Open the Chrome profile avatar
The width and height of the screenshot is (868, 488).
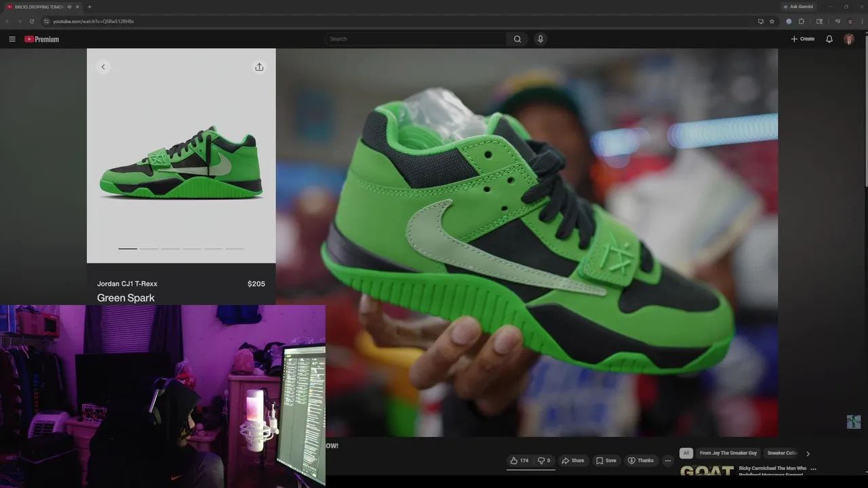point(850,21)
